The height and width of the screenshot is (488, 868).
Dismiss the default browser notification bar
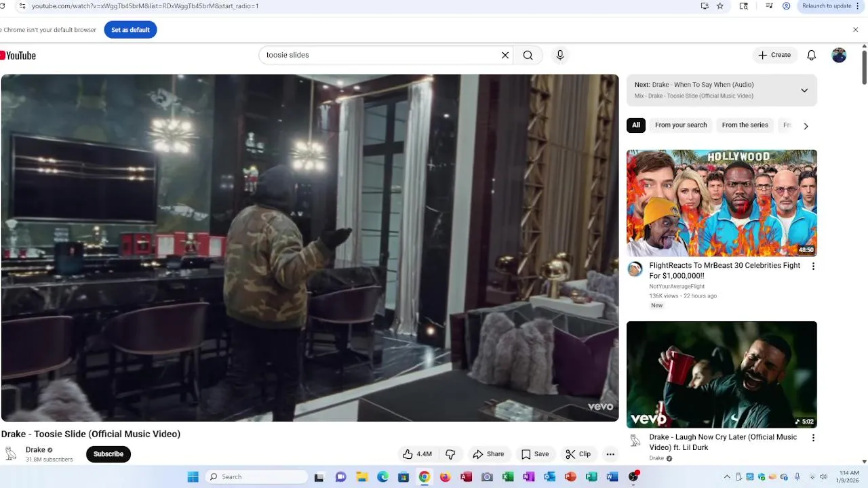coord(855,30)
